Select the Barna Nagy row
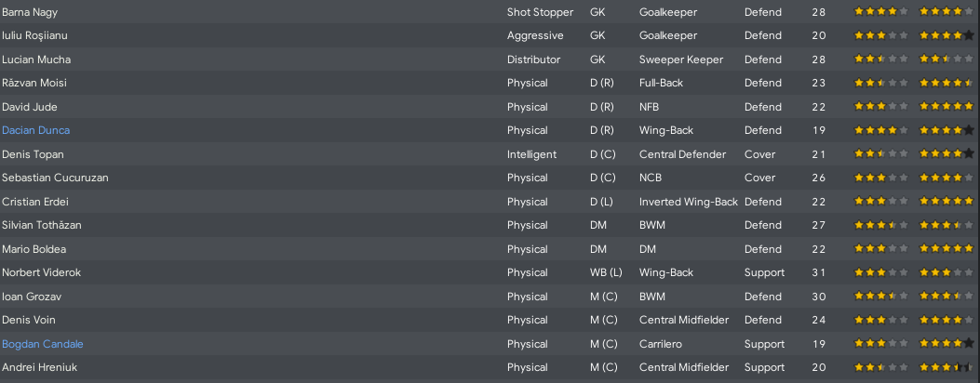 tap(490, 12)
